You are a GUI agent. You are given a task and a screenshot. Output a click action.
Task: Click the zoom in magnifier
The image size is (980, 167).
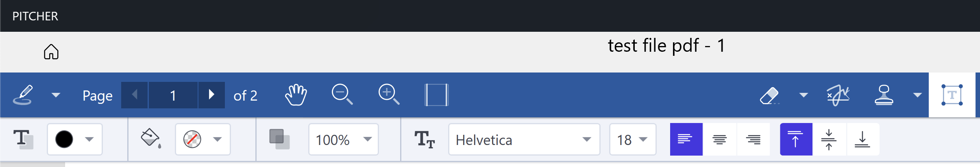[x=389, y=95]
